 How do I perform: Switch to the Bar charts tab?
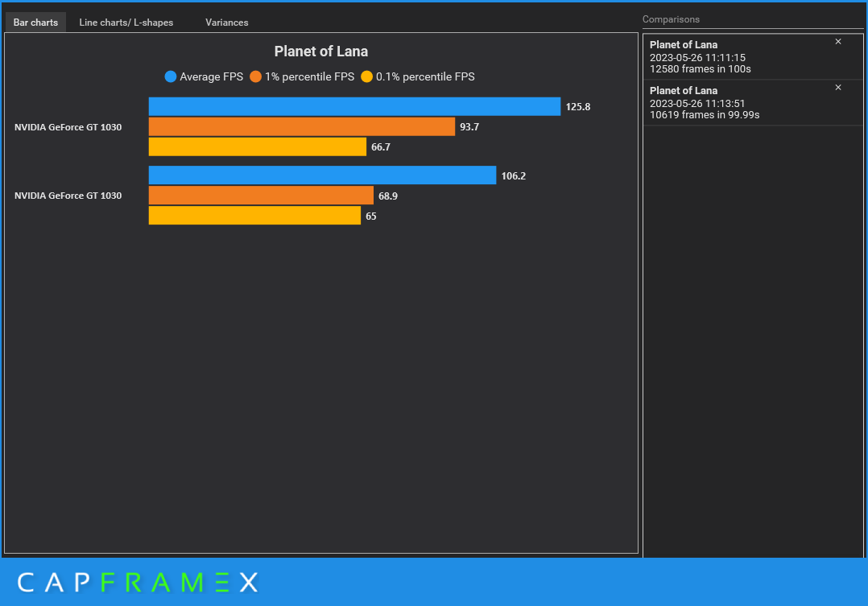(x=35, y=23)
